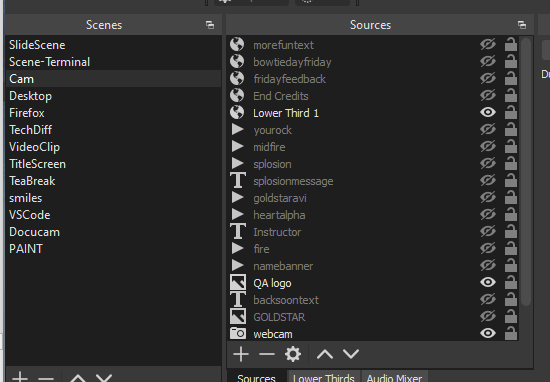Image resolution: width=550 pixels, height=382 pixels.
Task: Select the Scene-Terminal scene
Action: 114,62
